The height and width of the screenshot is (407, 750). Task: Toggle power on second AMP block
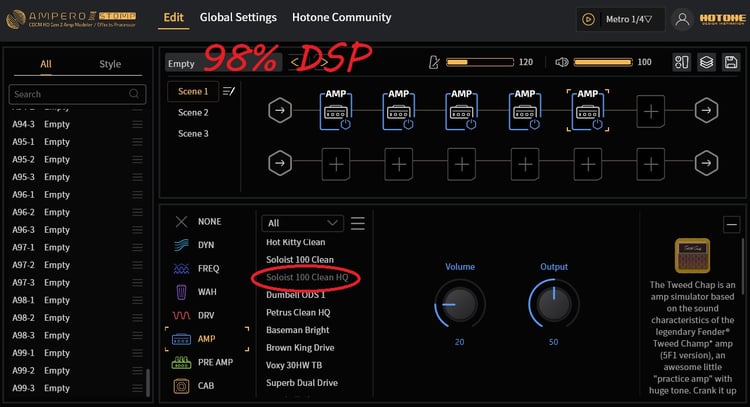(x=408, y=124)
